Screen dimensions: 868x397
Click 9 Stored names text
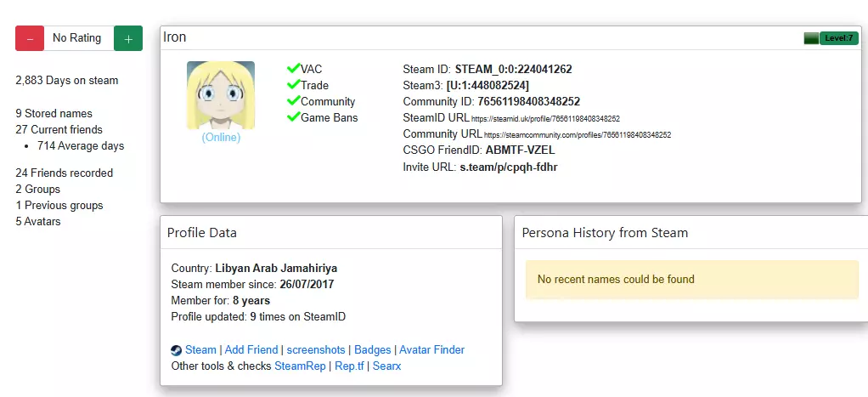pyautogui.click(x=54, y=113)
